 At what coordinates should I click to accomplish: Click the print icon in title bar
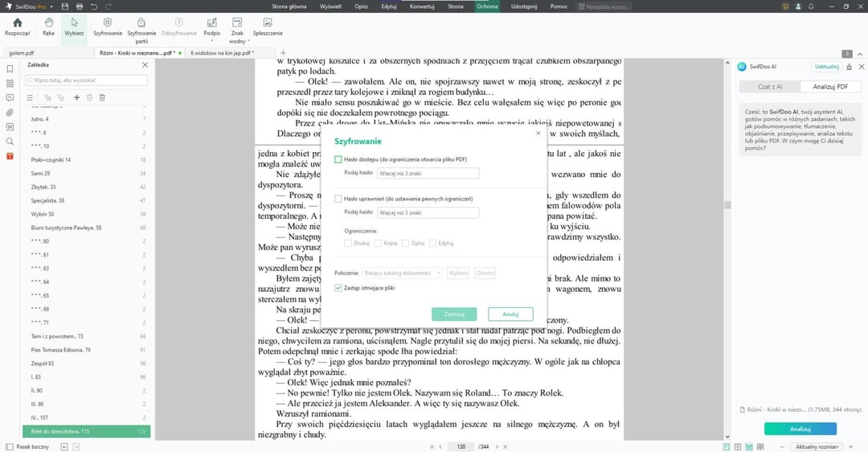pyautogui.click(x=79, y=6)
